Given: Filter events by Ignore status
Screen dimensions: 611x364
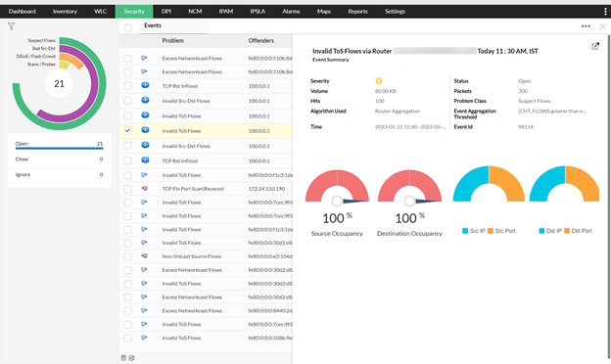Looking at the screenshot, I should (59, 175).
